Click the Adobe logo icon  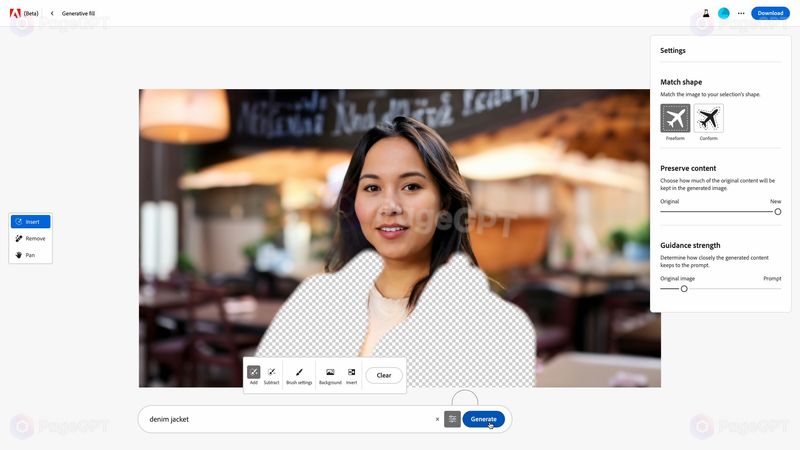click(15, 13)
